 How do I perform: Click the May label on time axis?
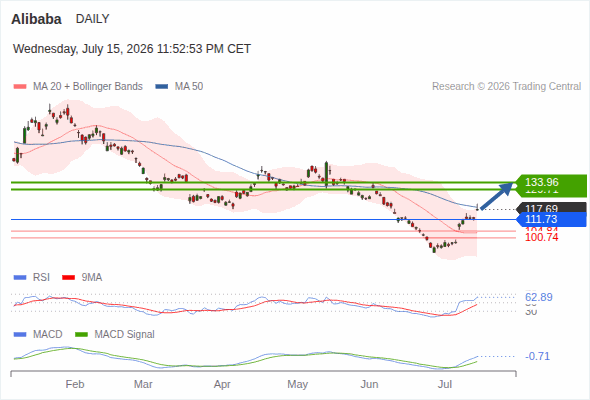(298, 384)
